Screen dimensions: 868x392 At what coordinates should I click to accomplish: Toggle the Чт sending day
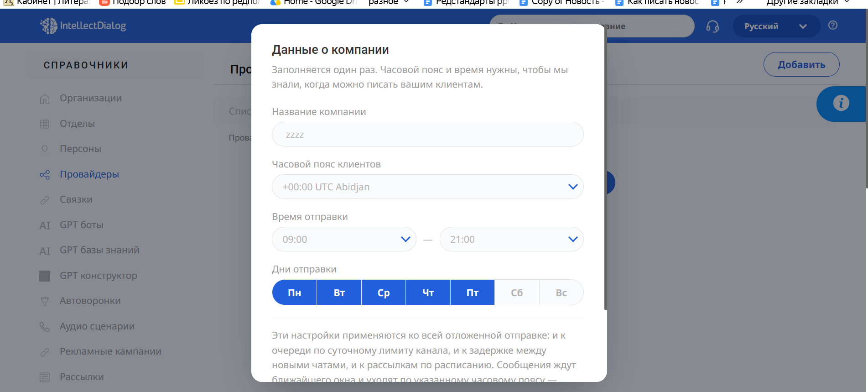point(428,293)
